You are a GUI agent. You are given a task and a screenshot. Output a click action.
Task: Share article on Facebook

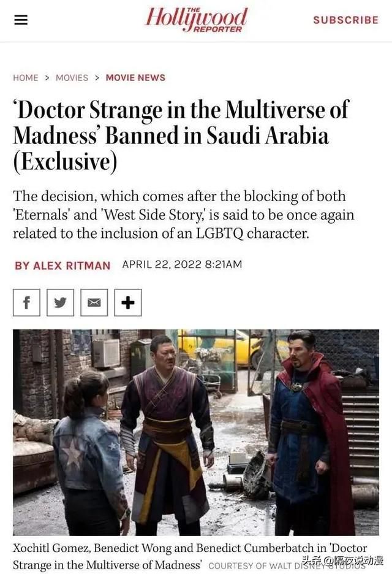point(27,302)
